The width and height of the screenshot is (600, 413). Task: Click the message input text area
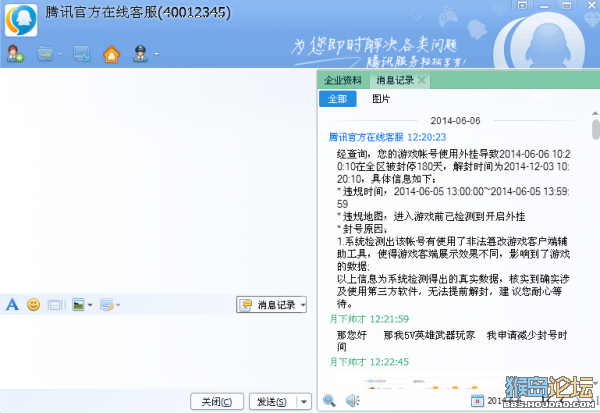[156, 352]
